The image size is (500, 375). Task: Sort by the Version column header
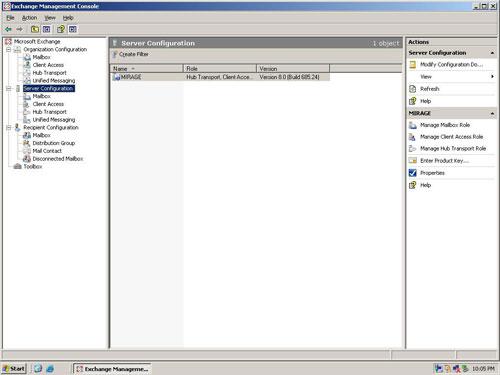[x=293, y=69]
